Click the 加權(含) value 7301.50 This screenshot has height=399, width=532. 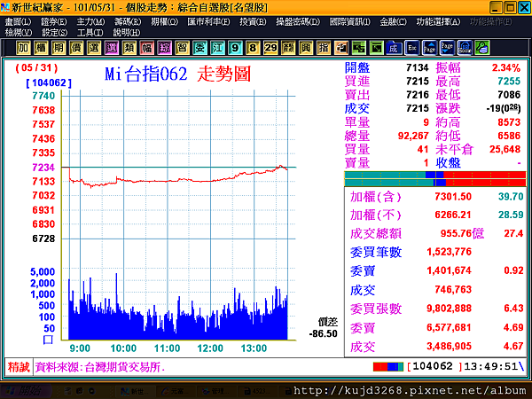point(453,197)
